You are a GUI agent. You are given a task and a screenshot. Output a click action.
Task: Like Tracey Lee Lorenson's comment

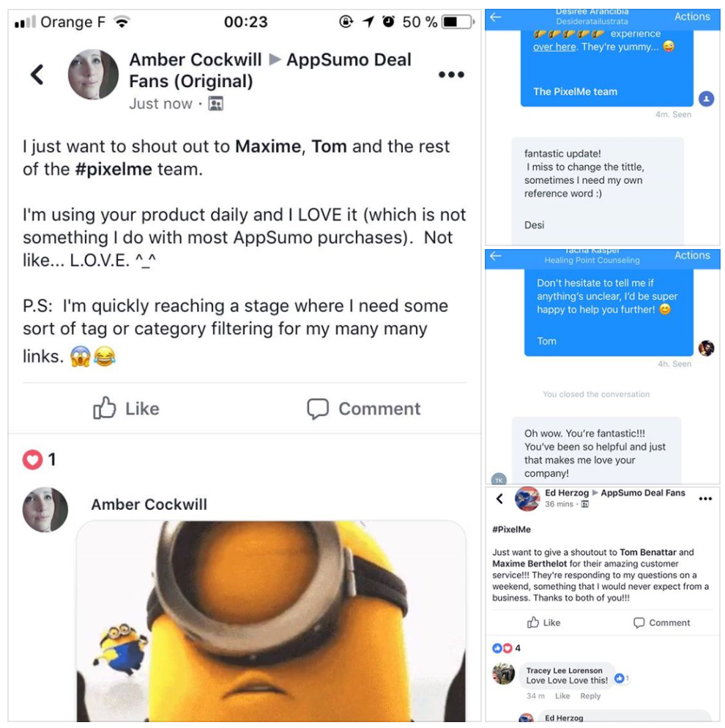[x=562, y=696]
